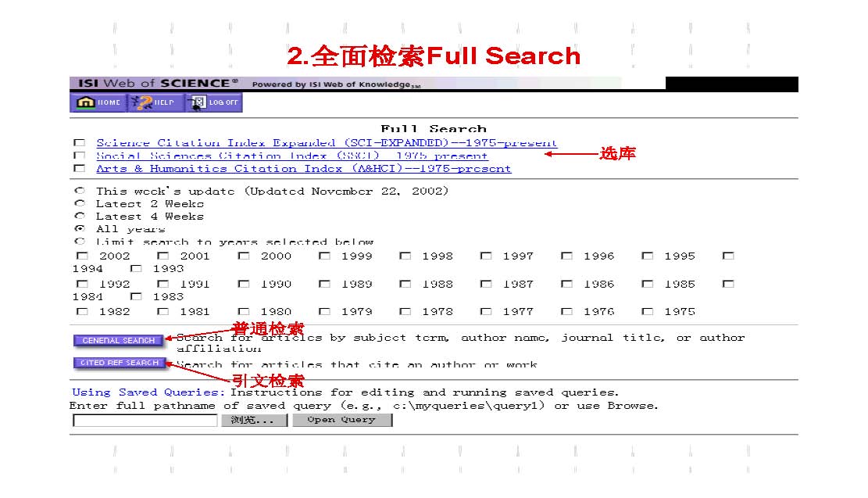The height and width of the screenshot is (498, 868).
Task: Tick the 1999 year checkbox
Action: 324,256
